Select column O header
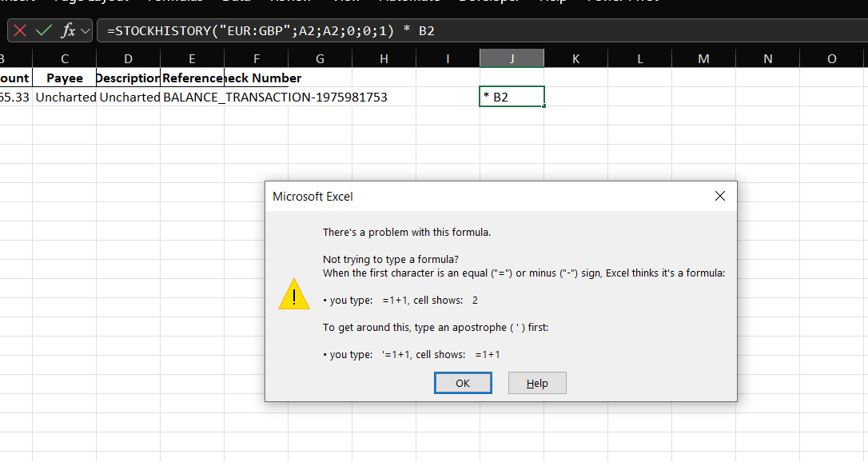 [x=831, y=58]
